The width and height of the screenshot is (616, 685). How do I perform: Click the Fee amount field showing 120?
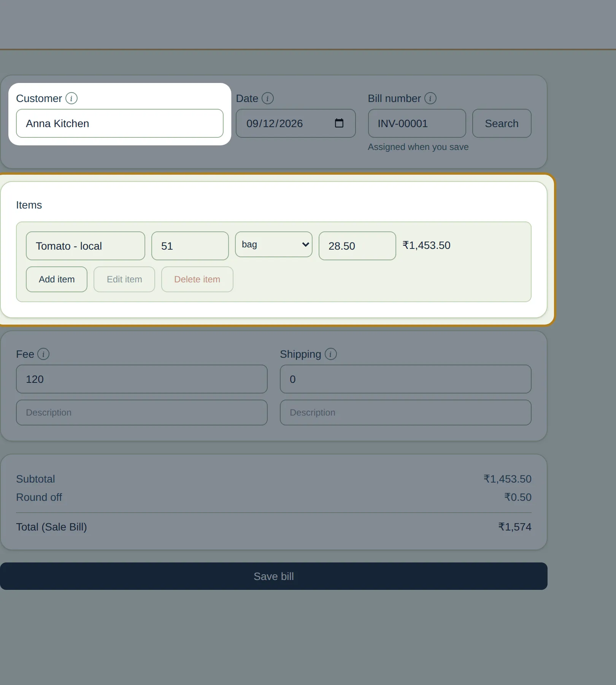pyautogui.click(x=142, y=379)
